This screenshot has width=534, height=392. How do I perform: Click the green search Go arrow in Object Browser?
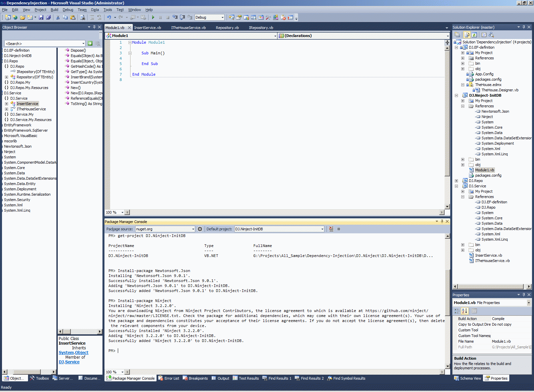pos(90,43)
